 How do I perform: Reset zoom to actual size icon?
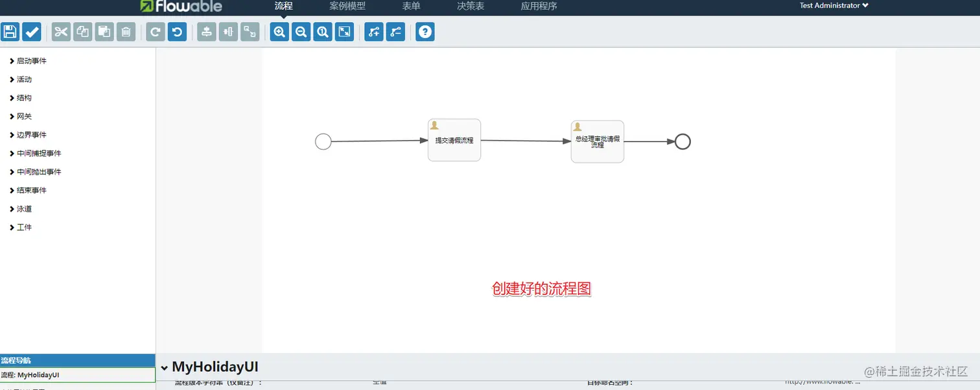tap(323, 32)
